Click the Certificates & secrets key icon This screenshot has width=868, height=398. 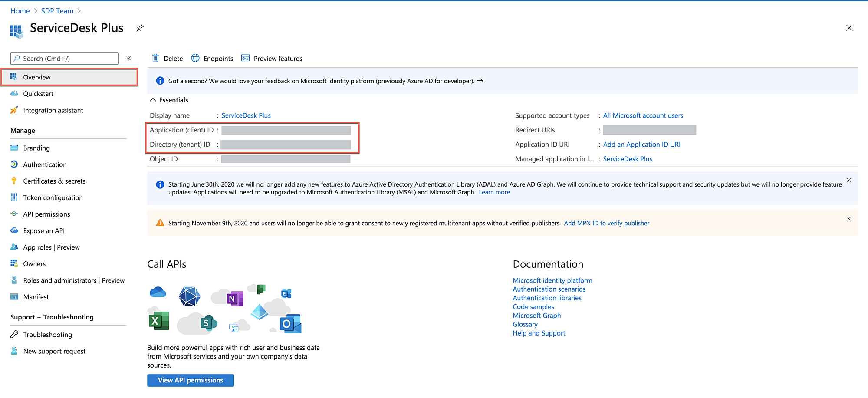pyautogui.click(x=14, y=181)
